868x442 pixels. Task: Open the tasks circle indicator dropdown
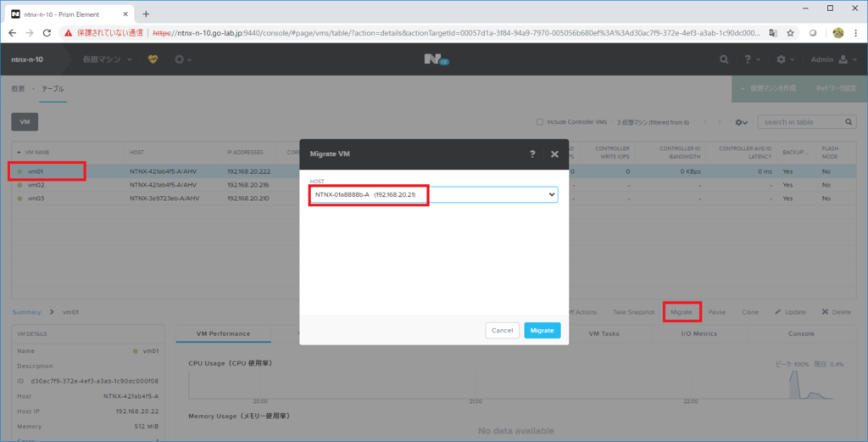pyautogui.click(x=183, y=59)
